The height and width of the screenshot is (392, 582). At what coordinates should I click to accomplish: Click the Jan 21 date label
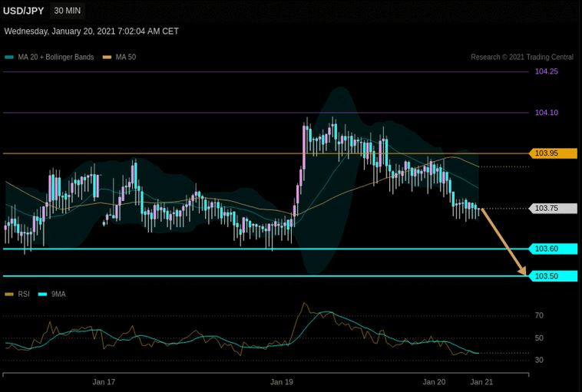coord(481,382)
